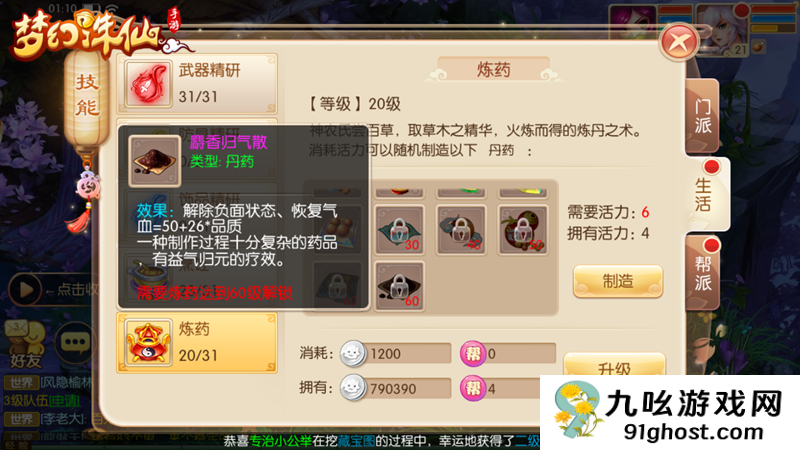This screenshot has width=800, height=450.
Task: Click the 帮 contribution icon beside 4
Action: pos(473,388)
